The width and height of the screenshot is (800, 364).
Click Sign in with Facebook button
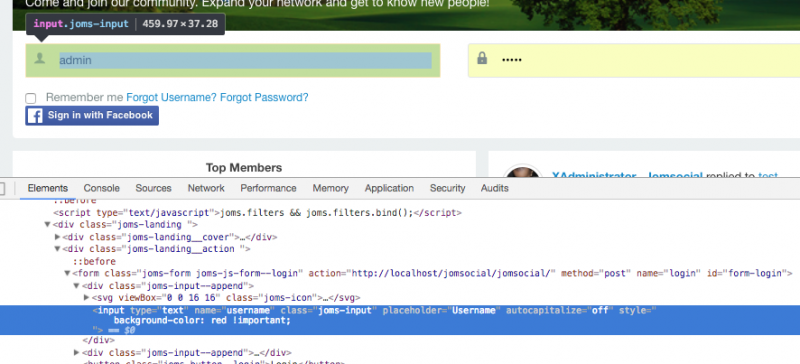coord(92,116)
